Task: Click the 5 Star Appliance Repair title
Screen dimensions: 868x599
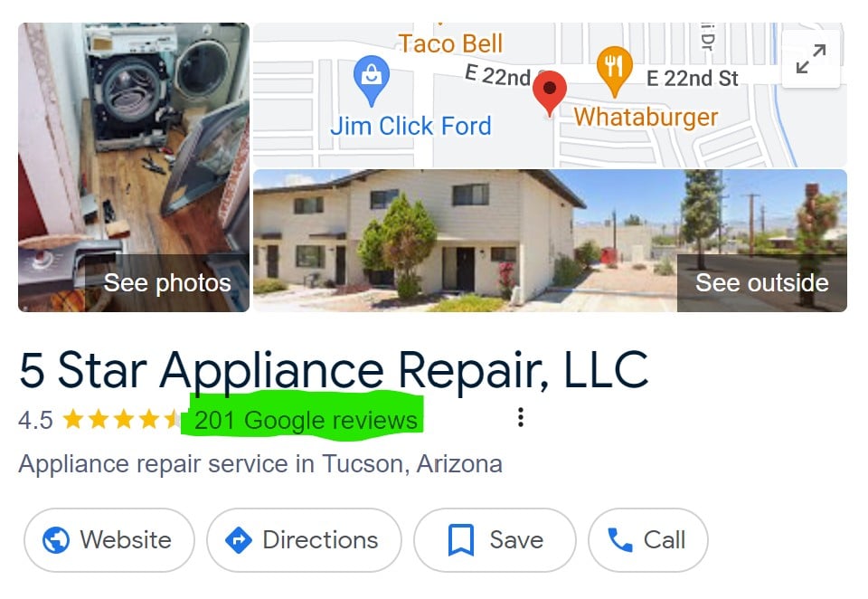Action: pyautogui.click(x=334, y=371)
